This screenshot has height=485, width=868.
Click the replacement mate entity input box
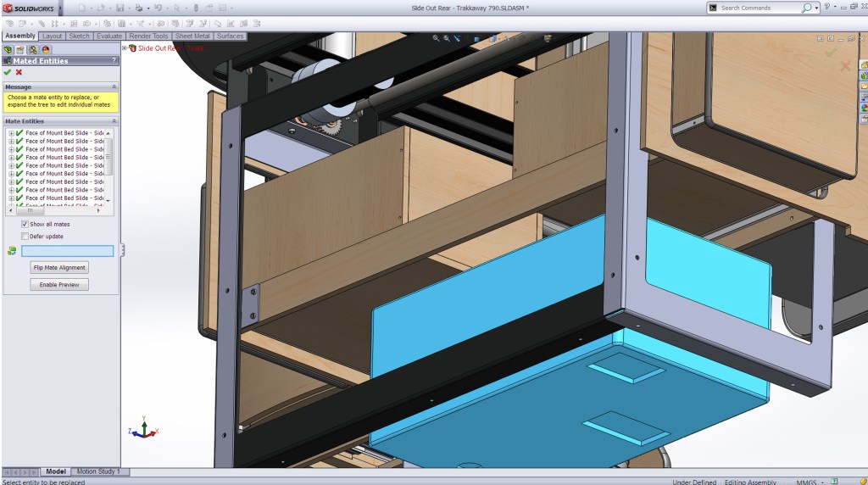(x=67, y=251)
